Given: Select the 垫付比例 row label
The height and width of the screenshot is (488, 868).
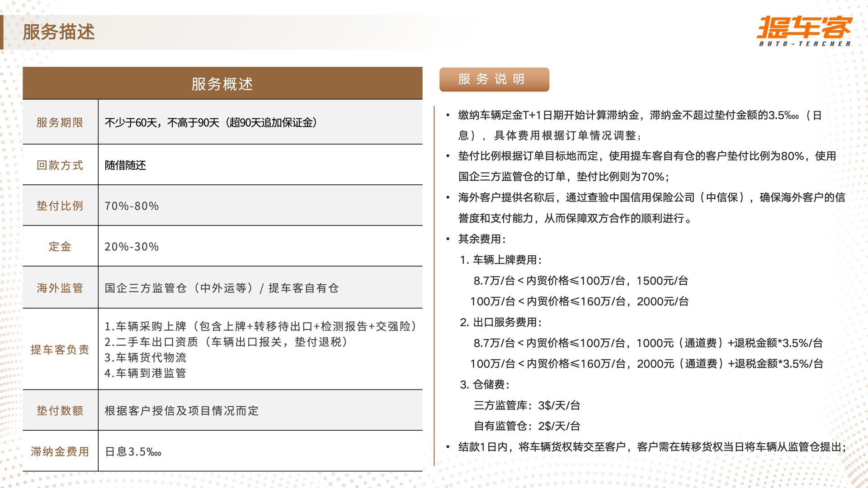Looking at the screenshot, I should point(60,206).
